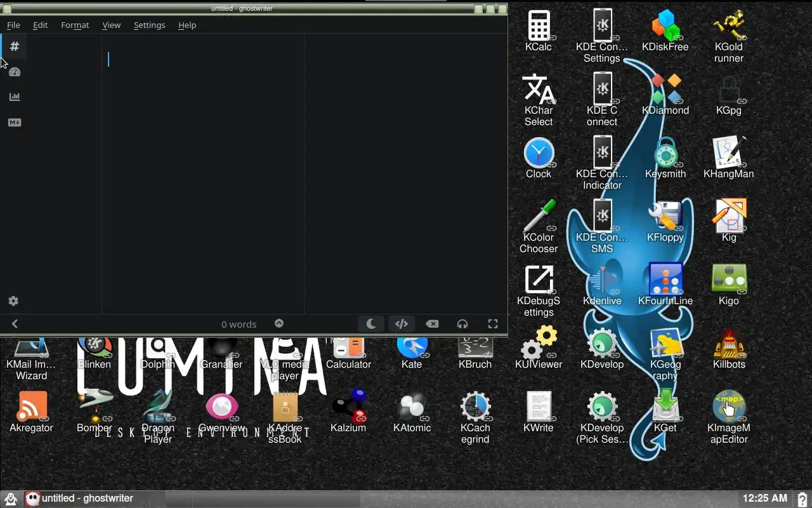
Task: Open ghostwriter settings gear in sidebar
Action: coord(13,301)
